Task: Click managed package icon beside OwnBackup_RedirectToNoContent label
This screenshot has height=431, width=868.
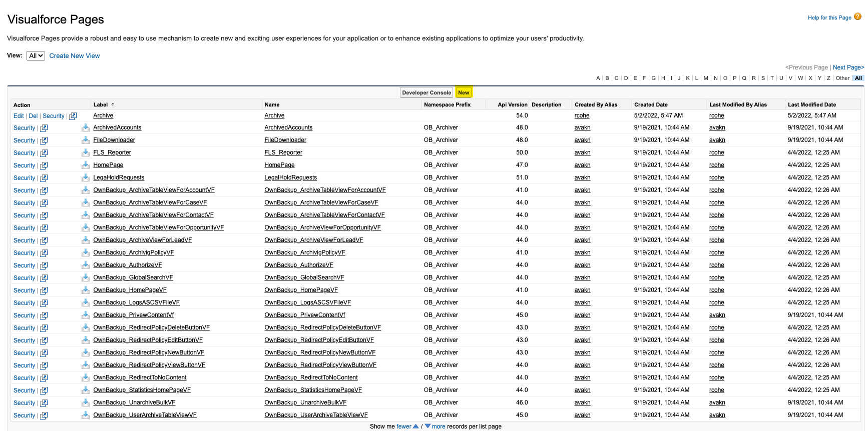Action: click(x=86, y=377)
